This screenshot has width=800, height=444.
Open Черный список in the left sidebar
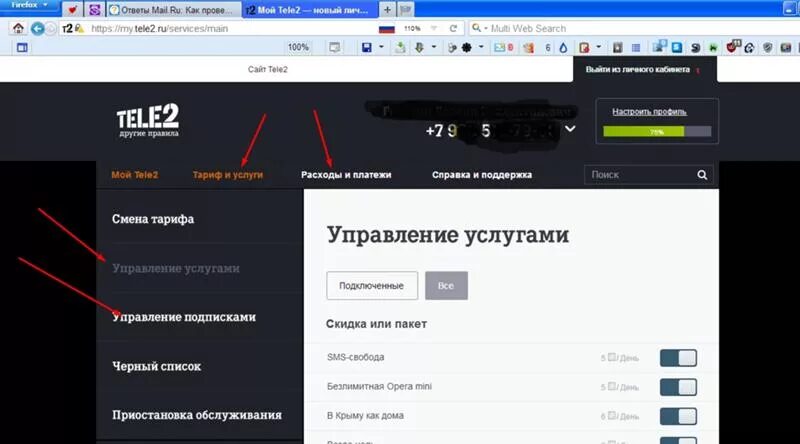(156, 366)
